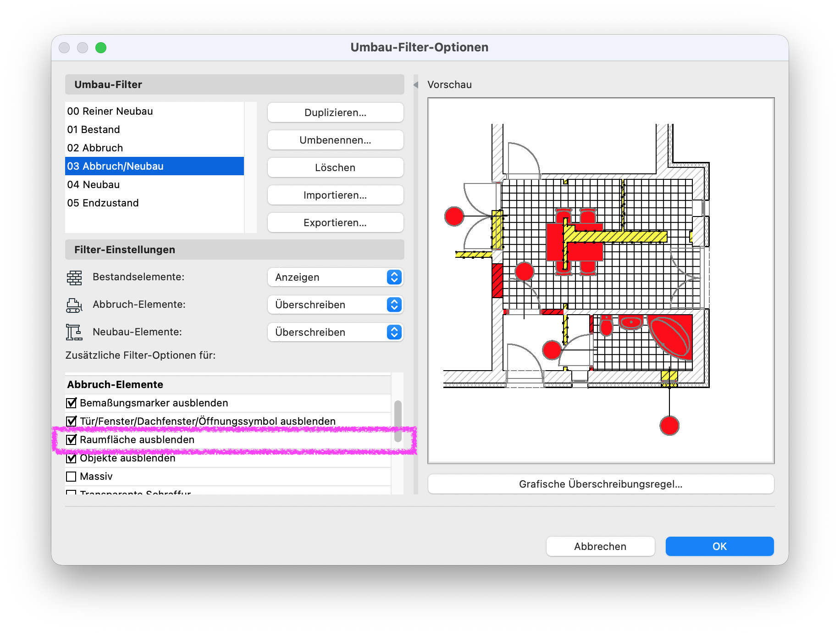Click the Umbau-Filter section header
Viewport: 840px width, 633px height.
click(234, 84)
